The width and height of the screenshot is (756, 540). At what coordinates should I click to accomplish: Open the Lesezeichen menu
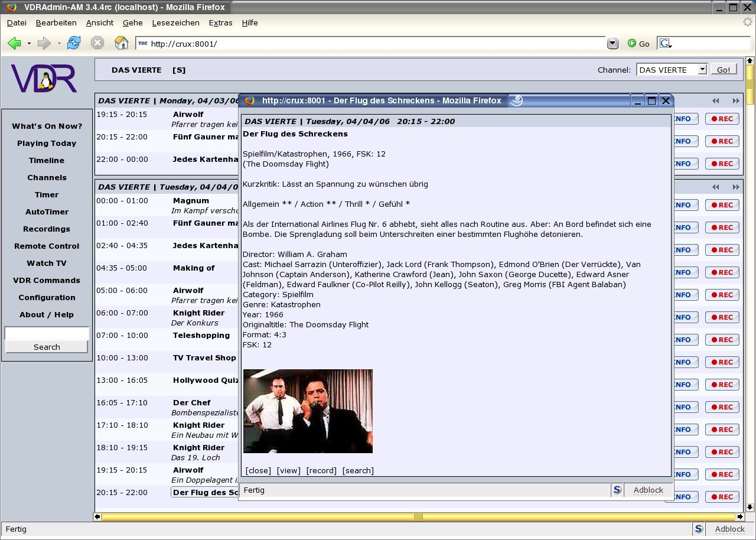[x=175, y=22]
